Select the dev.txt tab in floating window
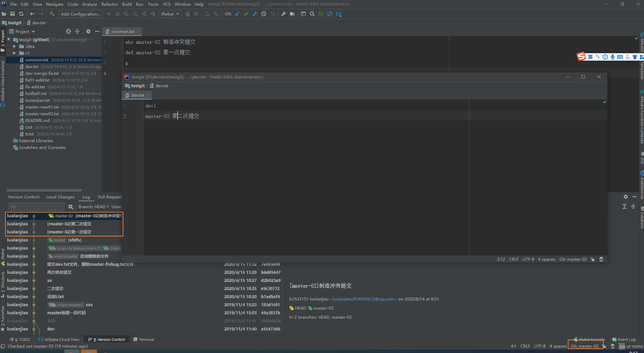 tap(137, 95)
